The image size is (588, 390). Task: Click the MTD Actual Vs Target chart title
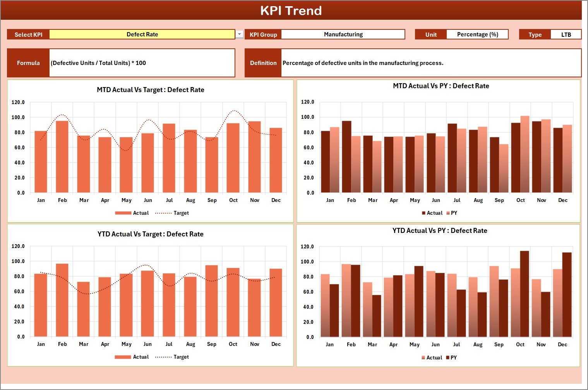(x=151, y=90)
